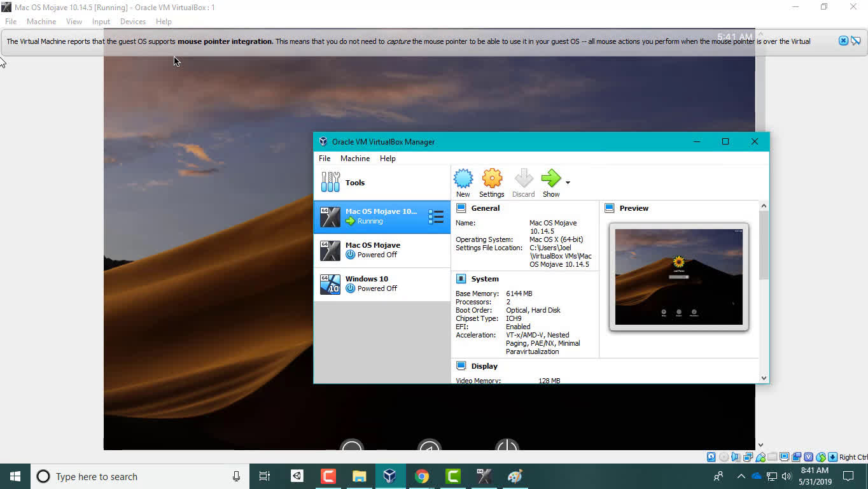Click the taskbar search box
Image resolution: width=868 pixels, height=489 pixels.
click(140, 476)
